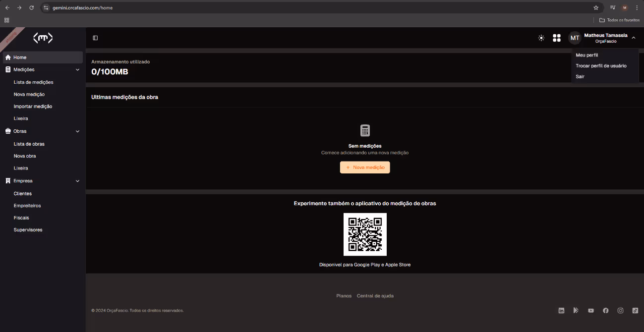Click the site information icon in address bar

[x=46, y=8]
